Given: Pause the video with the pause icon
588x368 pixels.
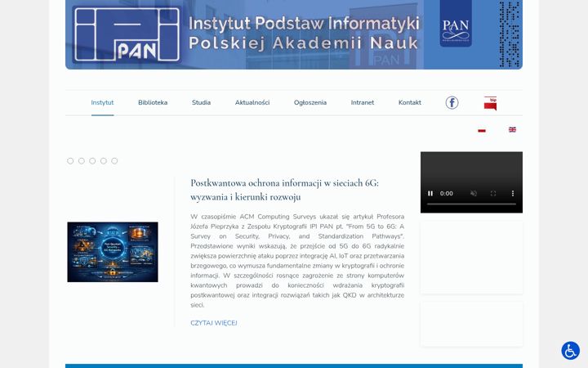Looking at the screenshot, I should coord(430,193).
